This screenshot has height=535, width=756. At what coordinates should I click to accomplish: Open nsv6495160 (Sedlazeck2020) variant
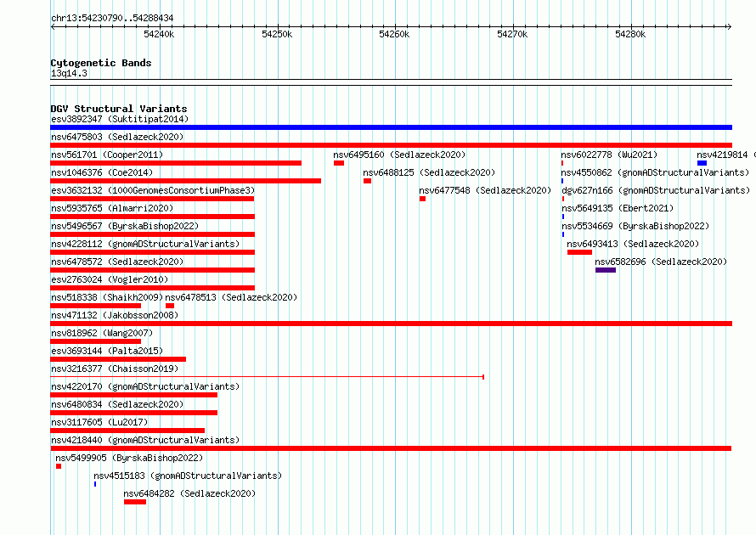[399, 155]
